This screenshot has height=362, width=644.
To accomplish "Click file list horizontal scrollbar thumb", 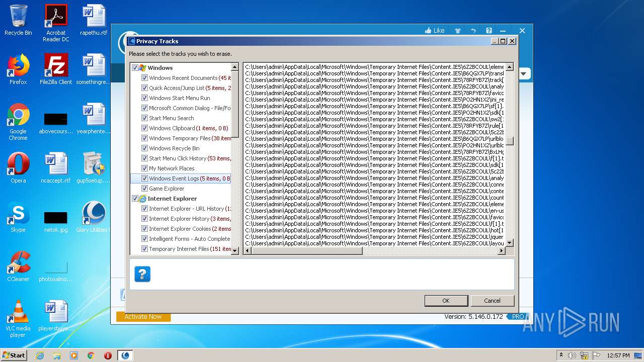I will click(306, 251).
